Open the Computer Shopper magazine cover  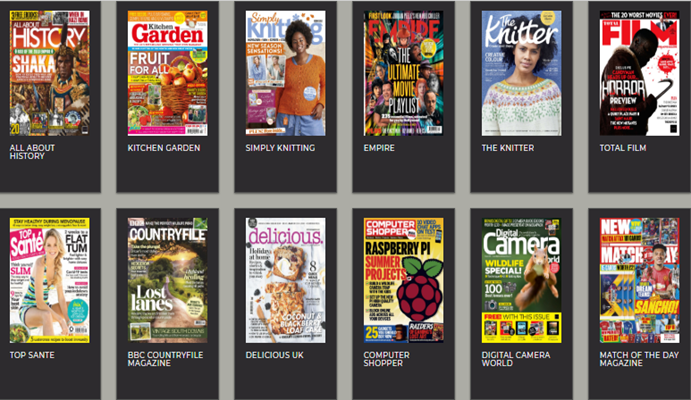tap(403, 280)
